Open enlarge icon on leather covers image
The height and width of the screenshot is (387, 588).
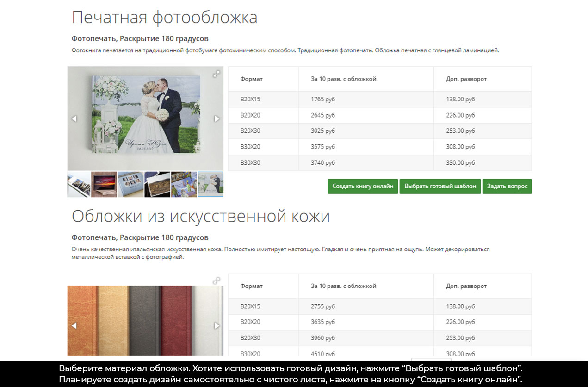coord(216,281)
